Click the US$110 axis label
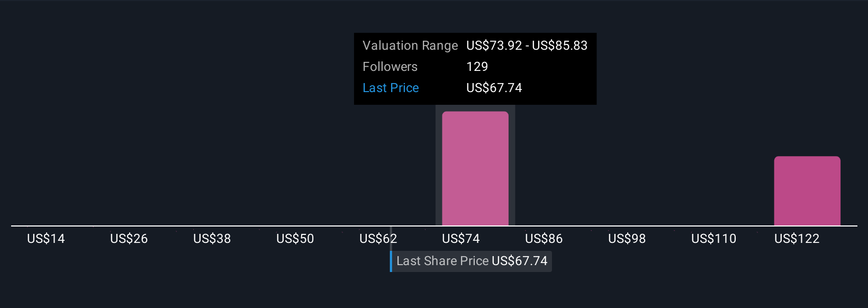The width and height of the screenshot is (868, 308). click(x=714, y=239)
